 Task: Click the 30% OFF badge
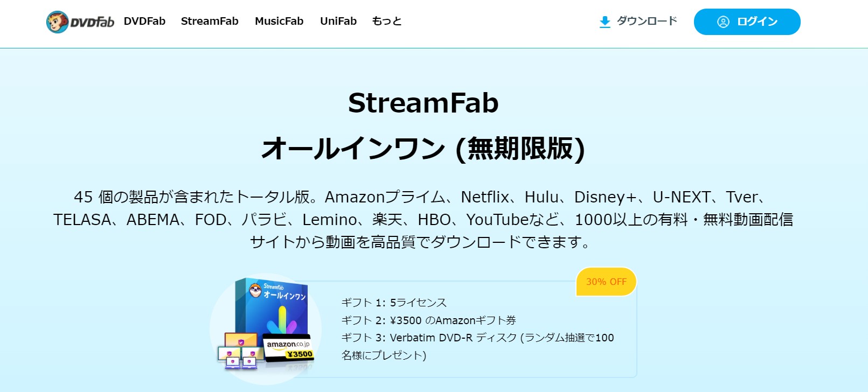tap(606, 282)
